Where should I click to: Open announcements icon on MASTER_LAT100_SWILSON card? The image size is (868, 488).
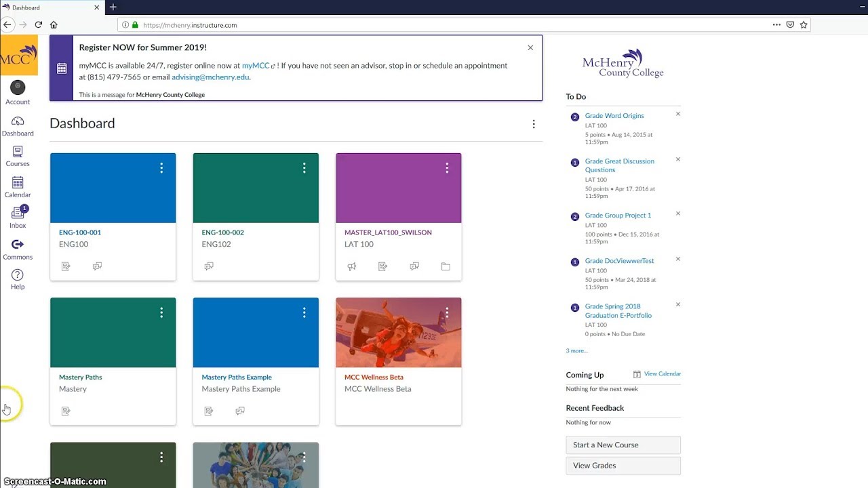[x=352, y=266]
